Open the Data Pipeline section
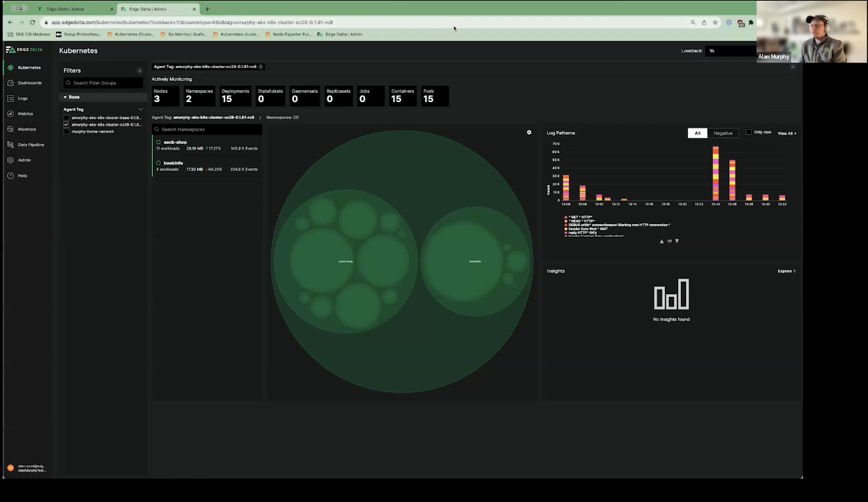The height and width of the screenshot is (502, 868). [x=30, y=145]
